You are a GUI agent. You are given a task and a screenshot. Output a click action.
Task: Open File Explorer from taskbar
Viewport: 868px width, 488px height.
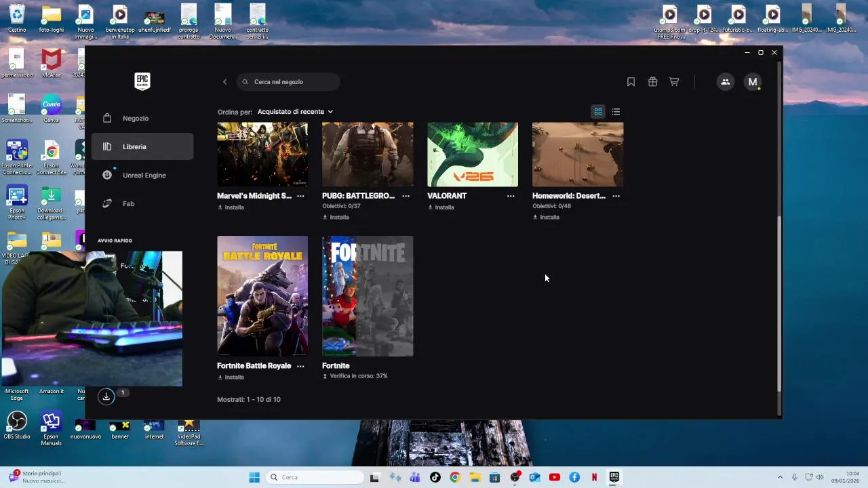coord(475,477)
